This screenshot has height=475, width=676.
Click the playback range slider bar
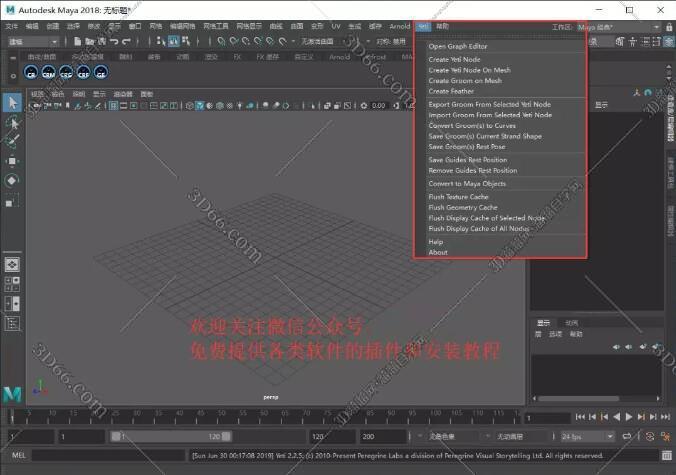click(x=171, y=437)
